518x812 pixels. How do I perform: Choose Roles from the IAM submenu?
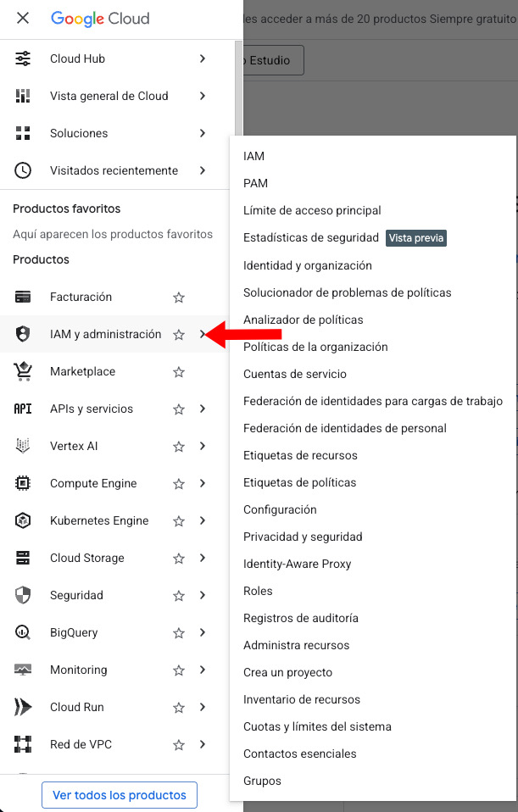pos(258,591)
